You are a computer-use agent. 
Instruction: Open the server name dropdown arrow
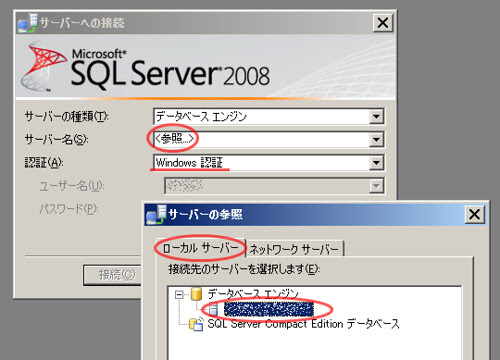(x=376, y=140)
